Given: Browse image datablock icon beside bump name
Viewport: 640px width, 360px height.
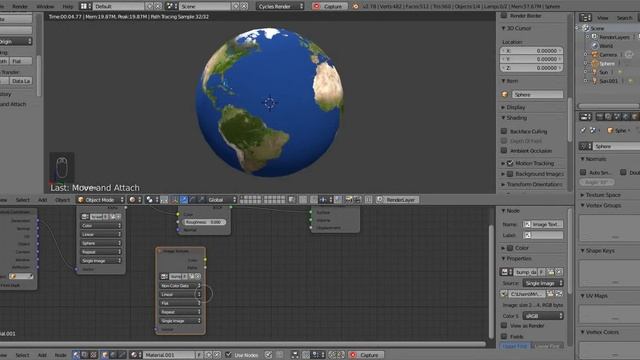Looking at the screenshot, I should (506, 272).
